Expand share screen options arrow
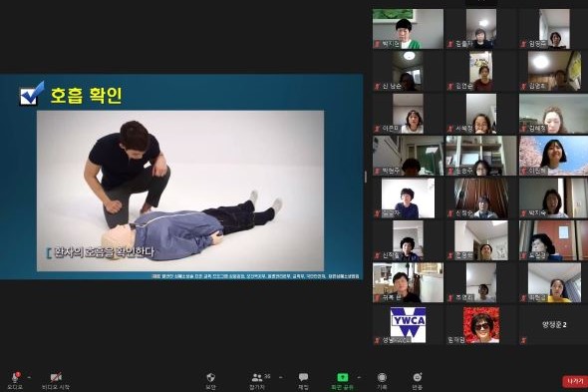The width and height of the screenshot is (588, 392). pyautogui.click(x=359, y=377)
